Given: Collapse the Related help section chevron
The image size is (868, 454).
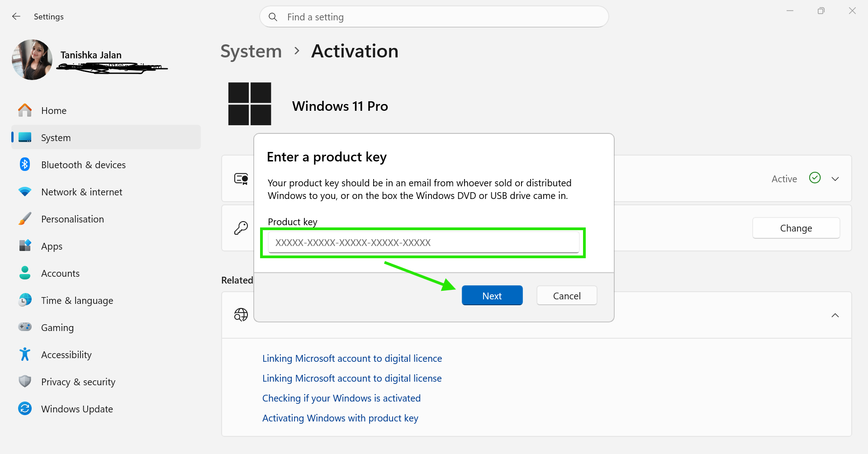Looking at the screenshot, I should click(835, 315).
